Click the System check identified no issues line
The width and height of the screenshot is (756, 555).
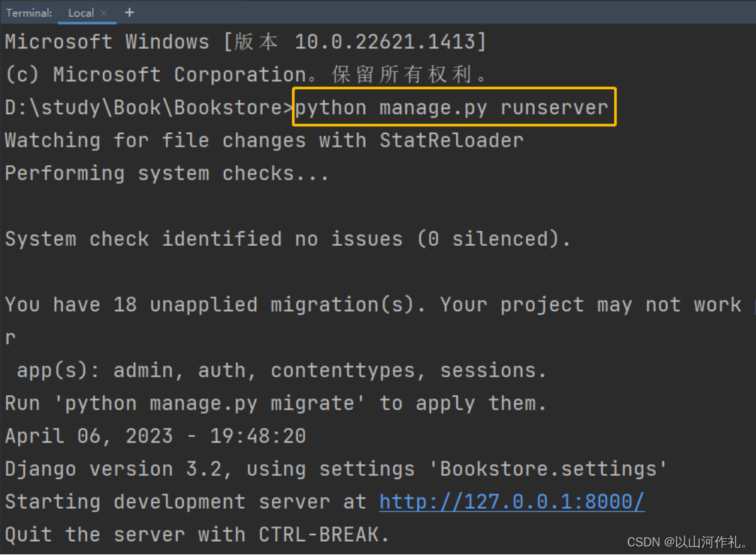coord(288,239)
